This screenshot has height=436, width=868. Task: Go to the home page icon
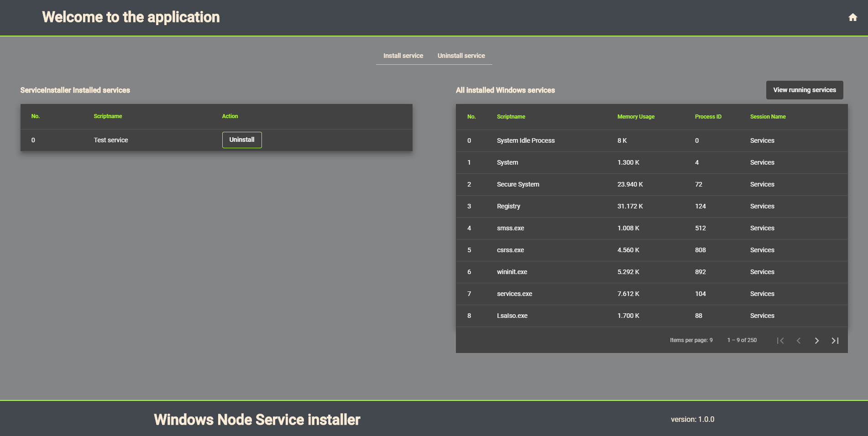point(852,17)
